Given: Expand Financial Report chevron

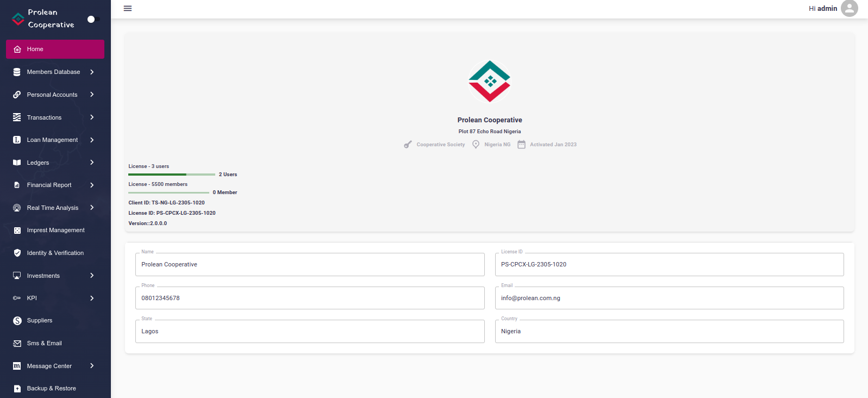Looking at the screenshot, I should 92,185.
